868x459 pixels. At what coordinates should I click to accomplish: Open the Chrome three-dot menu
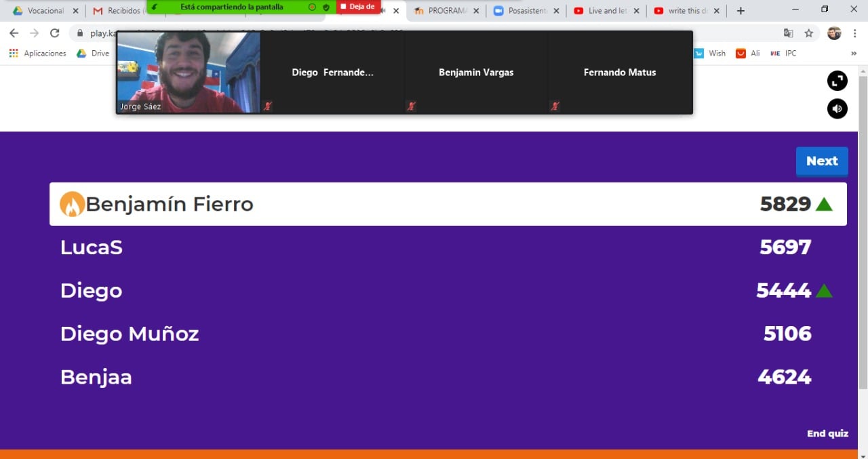click(855, 33)
